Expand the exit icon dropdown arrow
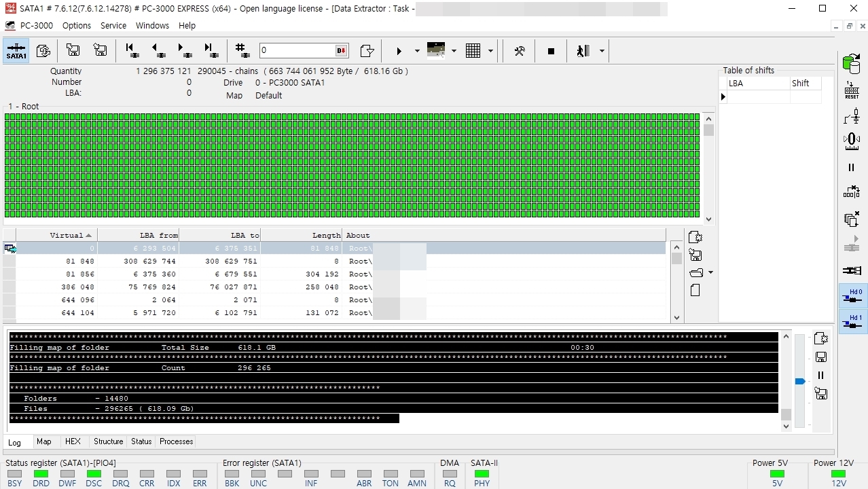The image size is (868, 489). point(602,51)
